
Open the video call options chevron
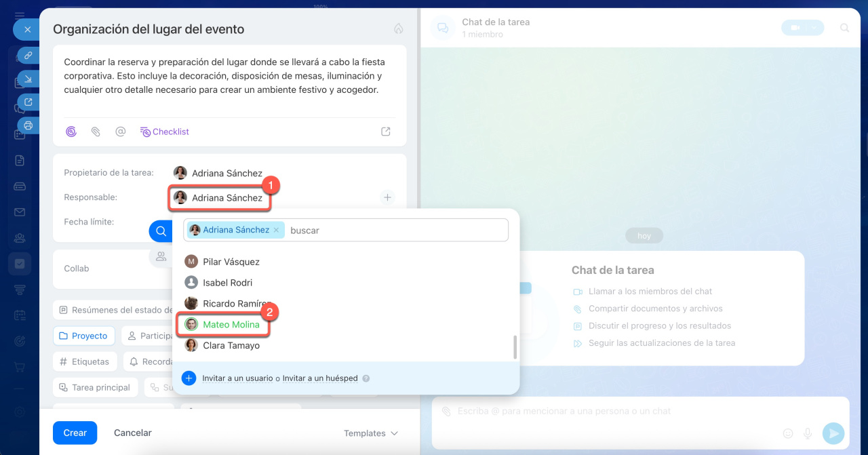(816, 28)
